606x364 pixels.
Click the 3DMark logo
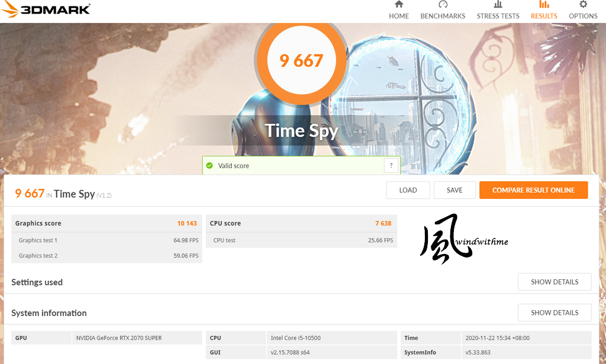[x=46, y=9]
